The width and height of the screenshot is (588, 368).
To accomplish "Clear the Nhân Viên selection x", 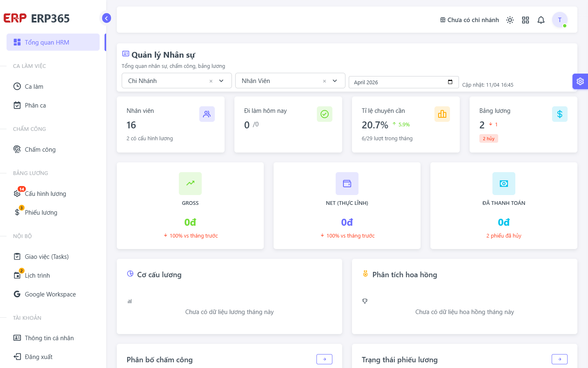I will (325, 81).
